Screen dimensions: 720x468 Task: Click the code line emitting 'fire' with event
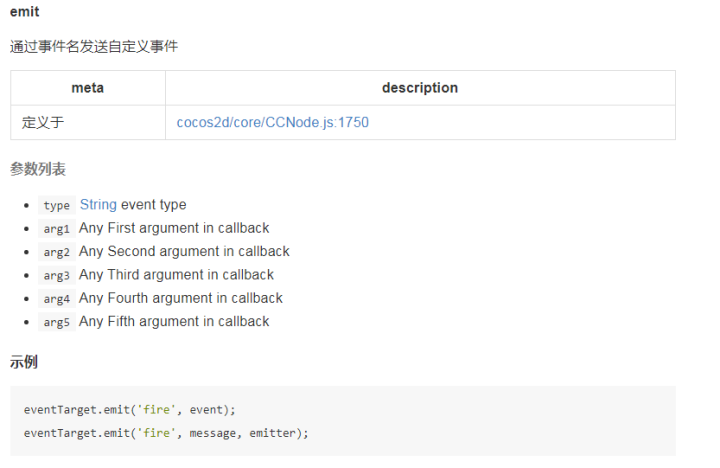[129, 410]
